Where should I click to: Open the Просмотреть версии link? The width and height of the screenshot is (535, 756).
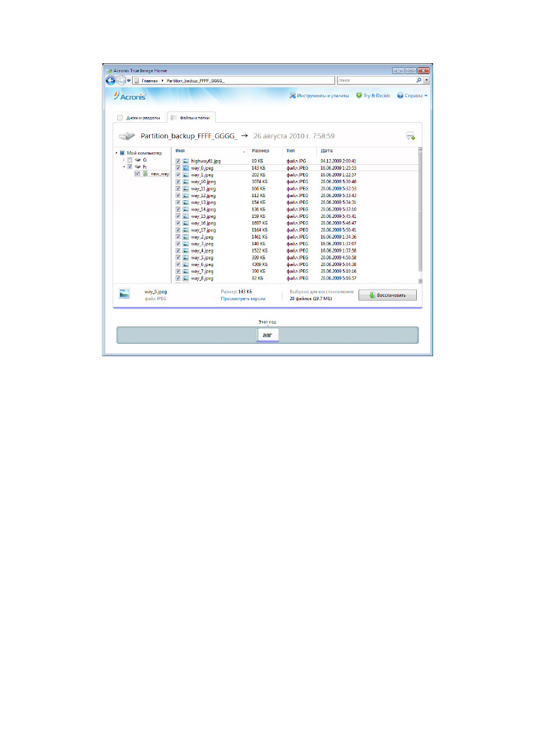tap(243, 299)
